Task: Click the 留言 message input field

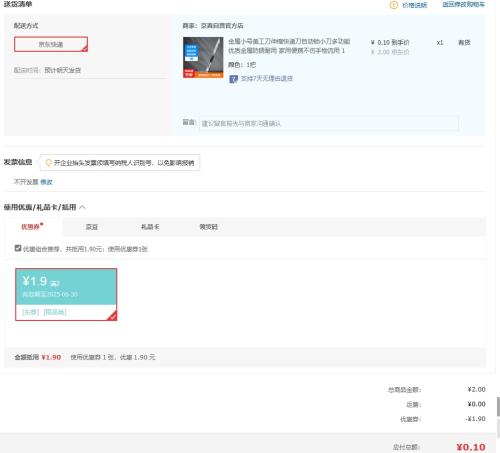Action: 329,123
